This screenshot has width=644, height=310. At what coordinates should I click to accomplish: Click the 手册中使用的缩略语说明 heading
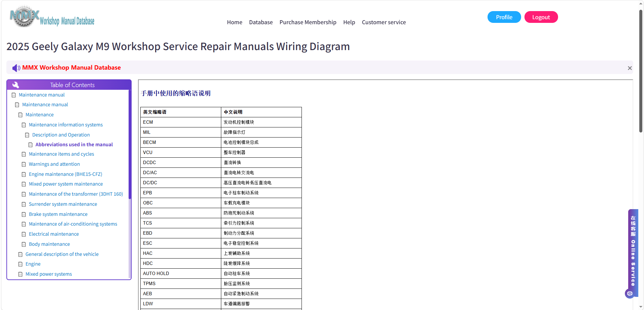coord(176,93)
